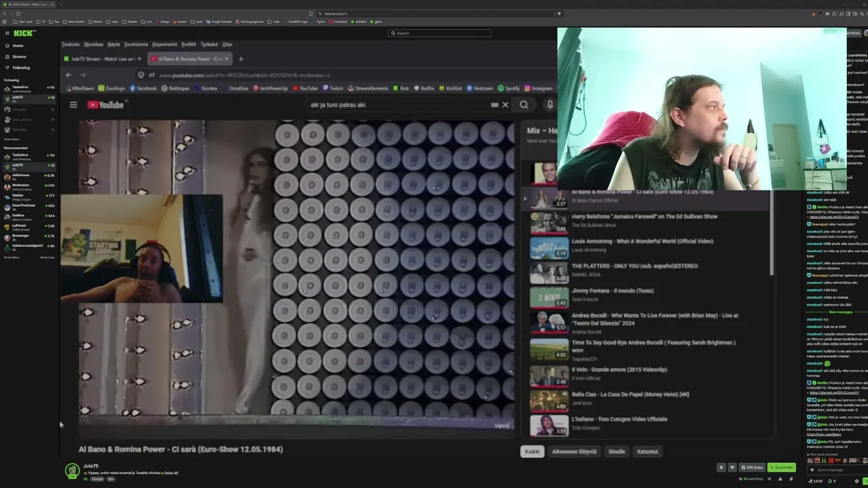Viewport: 868px width, 488px height.
Task: Clear the YouTube search text with X
Action: [x=505, y=105]
